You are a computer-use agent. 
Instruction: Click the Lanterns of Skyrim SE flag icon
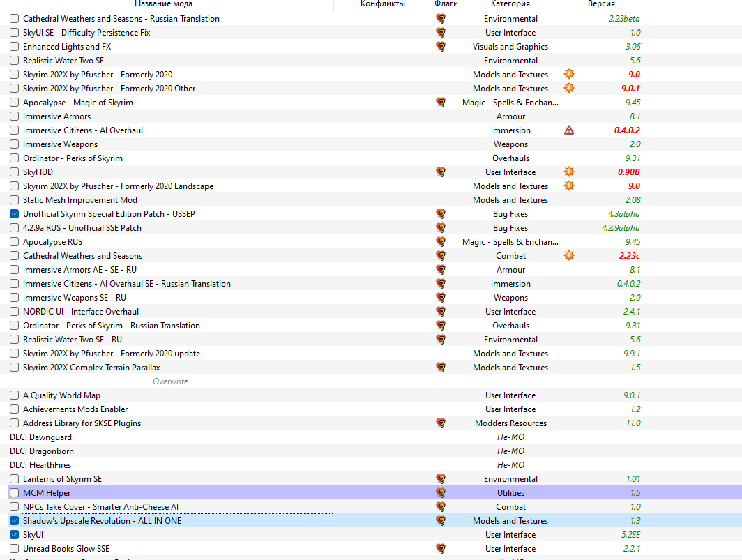(441, 479)
